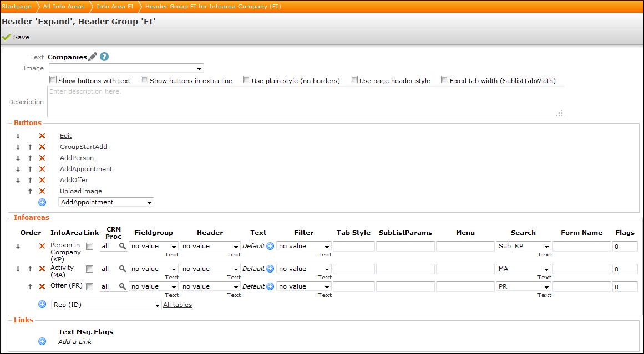Check Link box for Person in Company

click(x=89, y=247)
